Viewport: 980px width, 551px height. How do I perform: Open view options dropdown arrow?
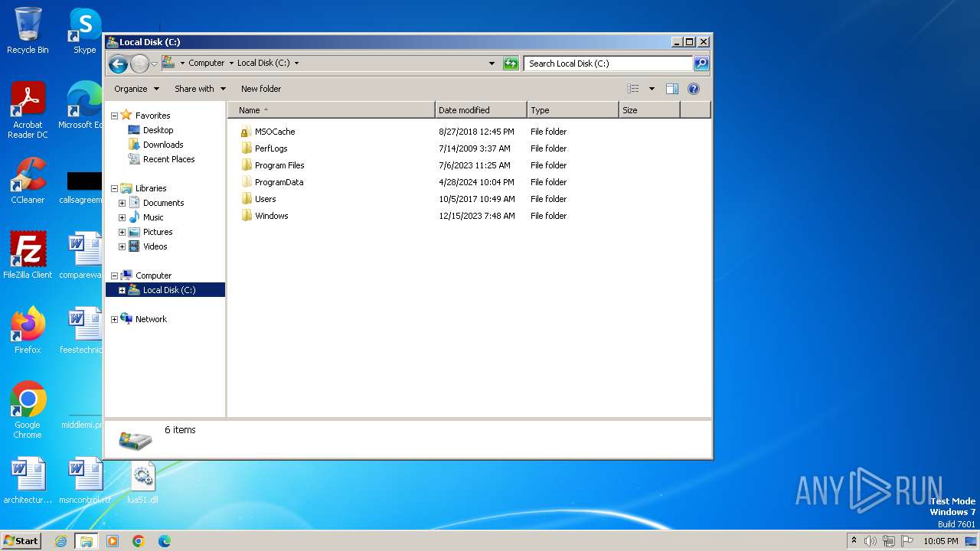coord(652,89)
